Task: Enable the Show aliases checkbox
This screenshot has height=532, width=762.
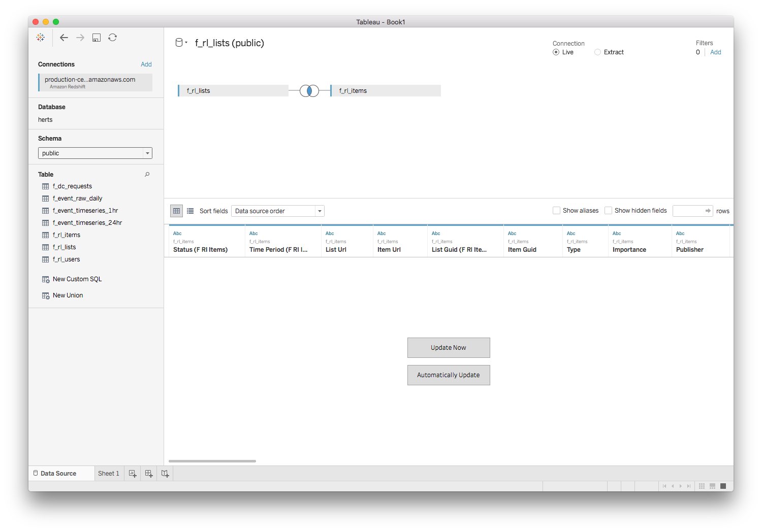Action: point(556,210)
